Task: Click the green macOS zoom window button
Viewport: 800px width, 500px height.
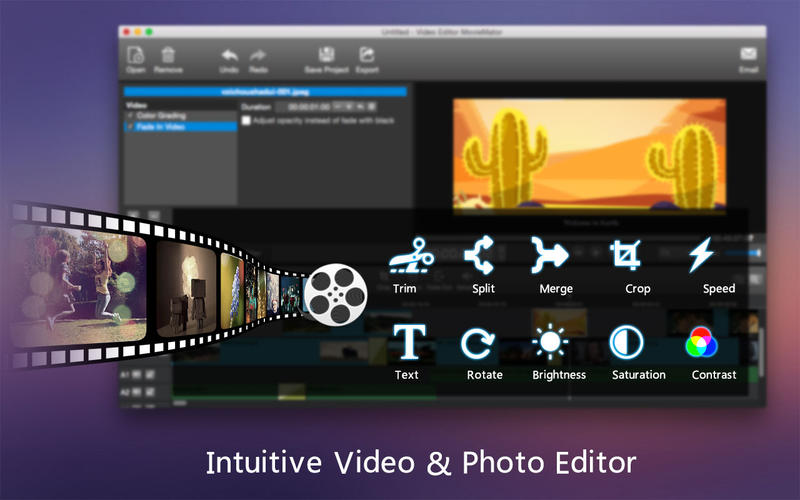Action: [x=149, y=32]
